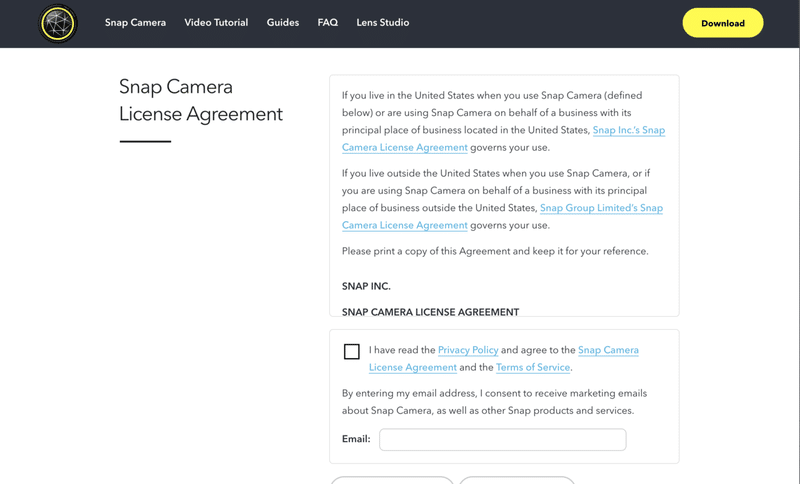Click the Snap Camera logo icon

(x=58, y=23)
